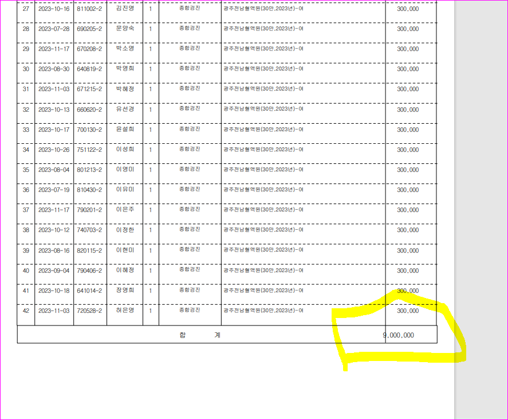Click the 300,000 amount in row 34
Viewport: 508px width, 420px height.
[x=408, y=150]
